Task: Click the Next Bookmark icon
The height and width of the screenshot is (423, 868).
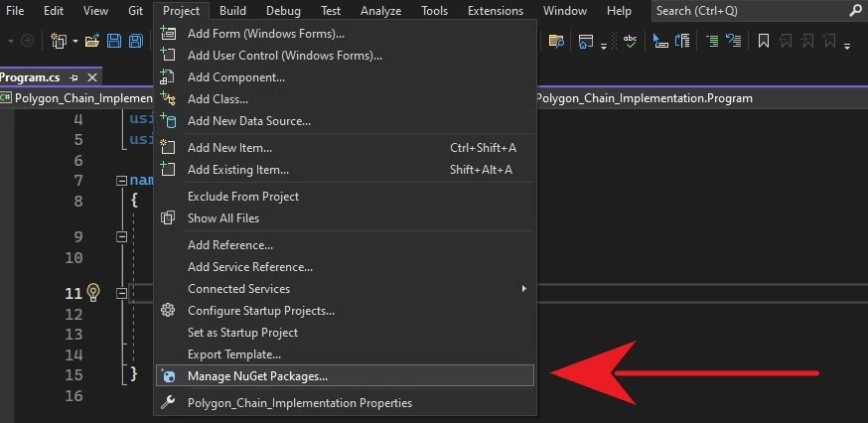Action: (x=807, y=41)
